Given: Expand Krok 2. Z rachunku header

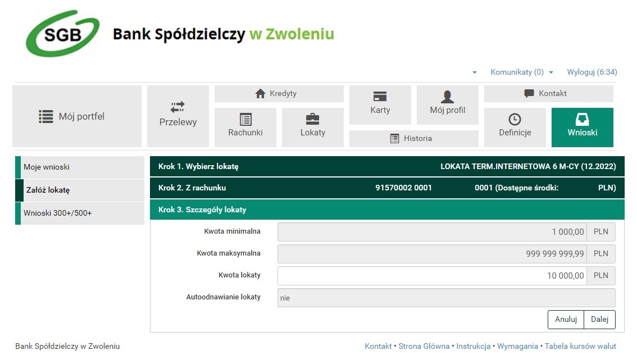Looking at the screenshot, I should tap(386, 188).
